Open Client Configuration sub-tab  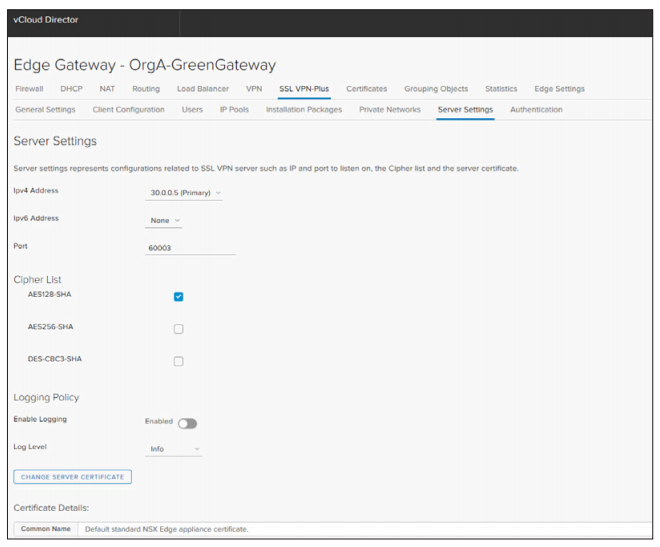(x=128, y=109)
